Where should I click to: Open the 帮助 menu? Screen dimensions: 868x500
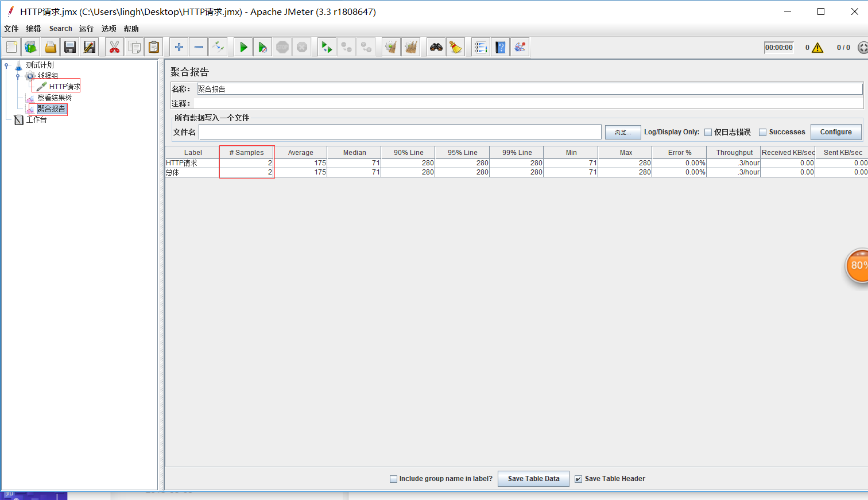(x=131, y=29)
